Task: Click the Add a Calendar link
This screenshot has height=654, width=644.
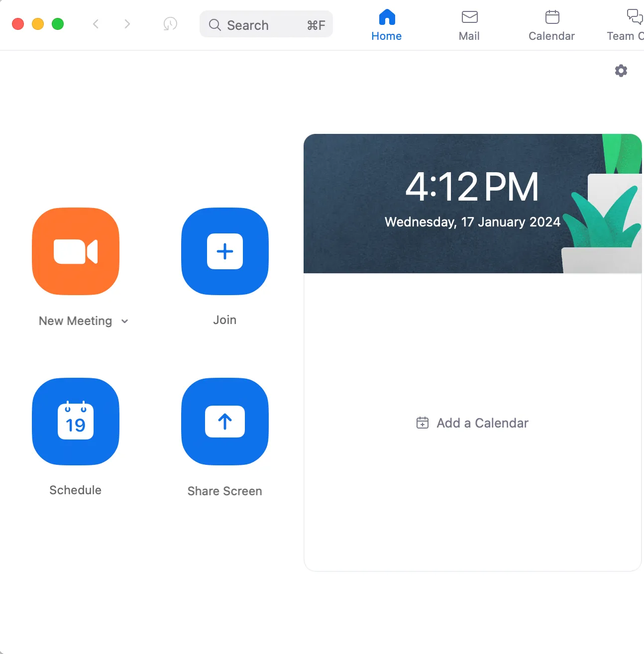Action: pos(472,423)
